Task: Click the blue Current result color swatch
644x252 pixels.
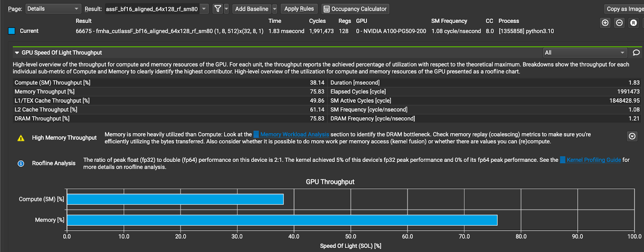Action: tap(12, 31)
